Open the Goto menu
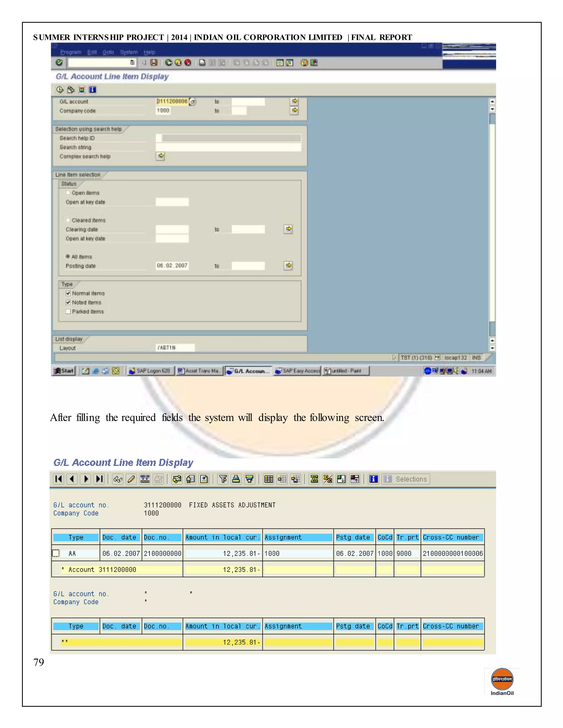This screenshot has width=563, height=728. pos(108,52)
